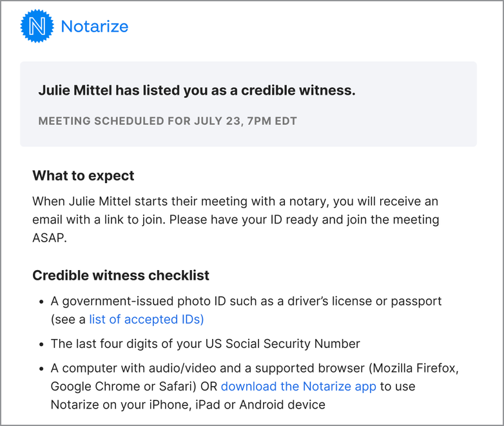Click the What to expect heading
The height and width of the screenshot is (426, 504).
pyautogui.click(x=83, y=176)
